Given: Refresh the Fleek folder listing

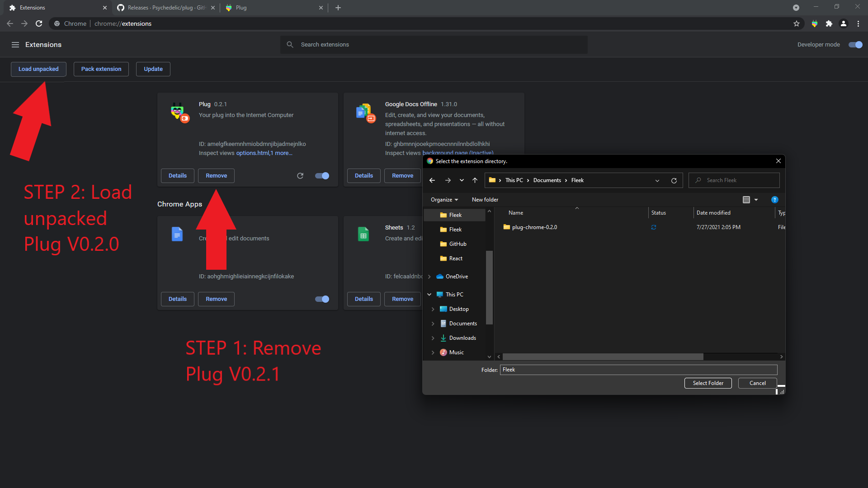Looking at the screenshot, I should (x=674, y=180).
